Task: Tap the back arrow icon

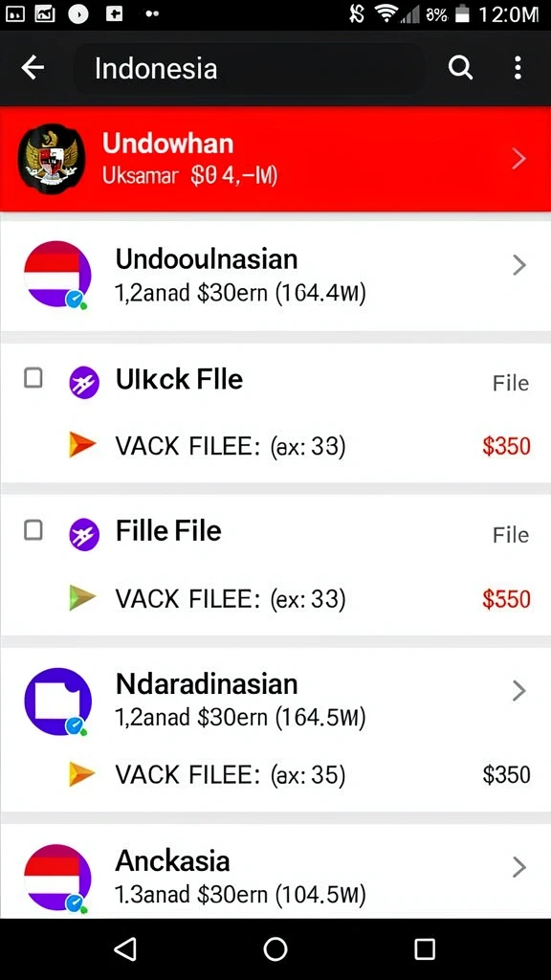Action: click(x=33, y=68)
